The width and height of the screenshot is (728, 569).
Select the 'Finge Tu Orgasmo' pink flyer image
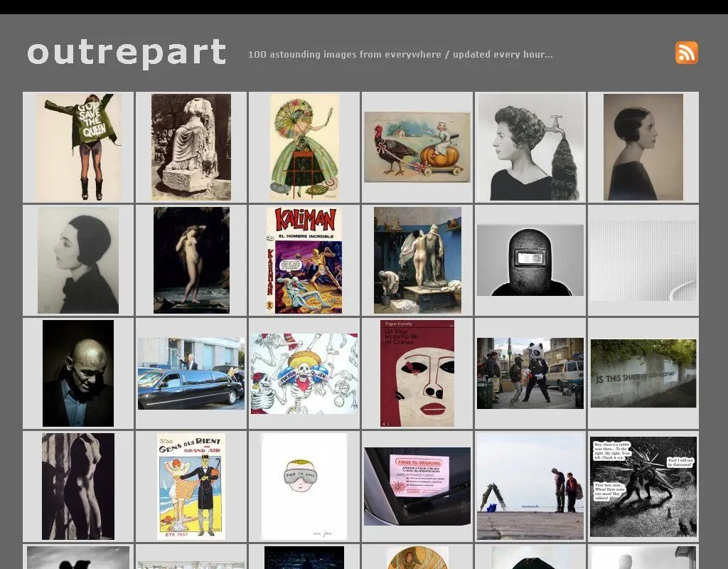(x=417, y=486)
